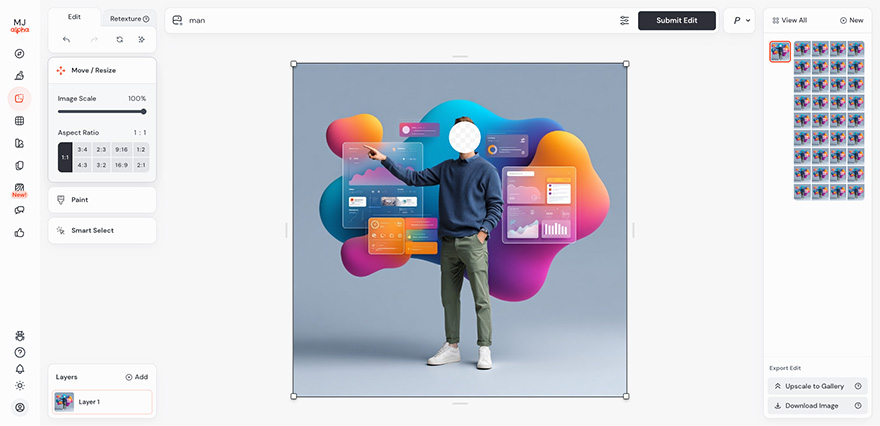Open the P personalization dropdown
This screenshot has width=880, height=426.
740,20
